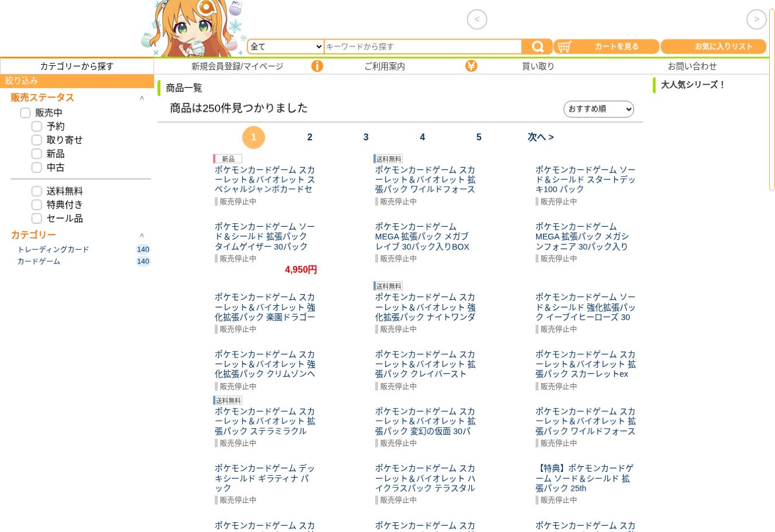Go to results page 2
775x532 pixels.
(310, 137)
